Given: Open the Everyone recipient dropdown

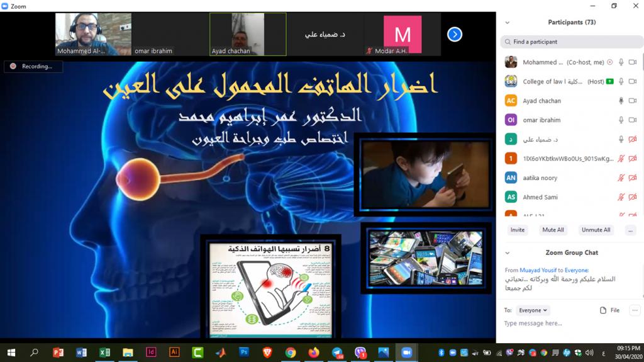Looking at the screenshot, I should click(x=533, y=310).
